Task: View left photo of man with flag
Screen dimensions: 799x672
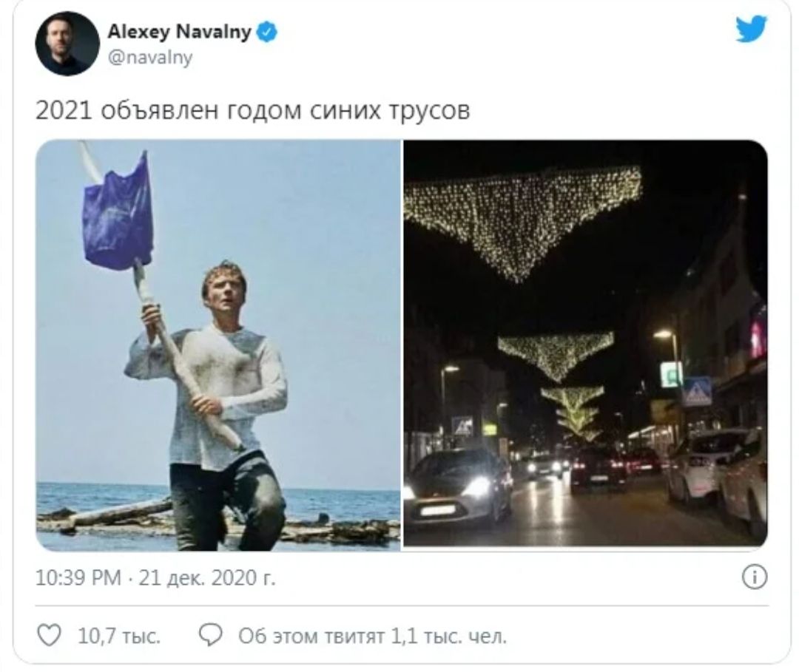Action: click(218, 345)
